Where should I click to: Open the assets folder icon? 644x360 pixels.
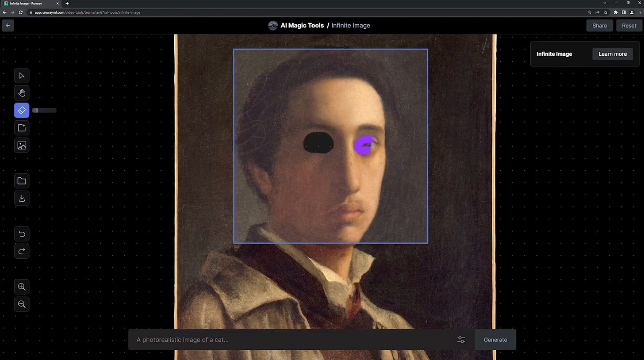(x=22, y=181)
